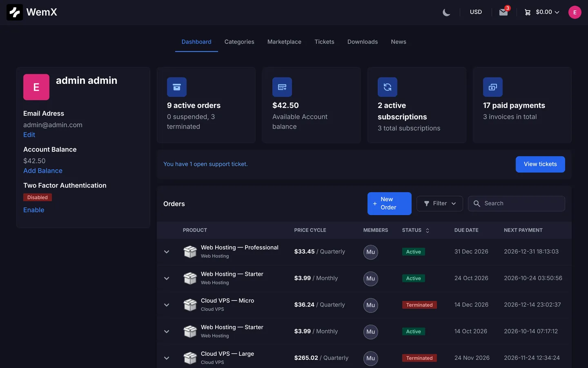The width and height of the screenshot is (588, 368).
Task: Expand the Cloud VPS — Large order row
Action: (167, 358)
